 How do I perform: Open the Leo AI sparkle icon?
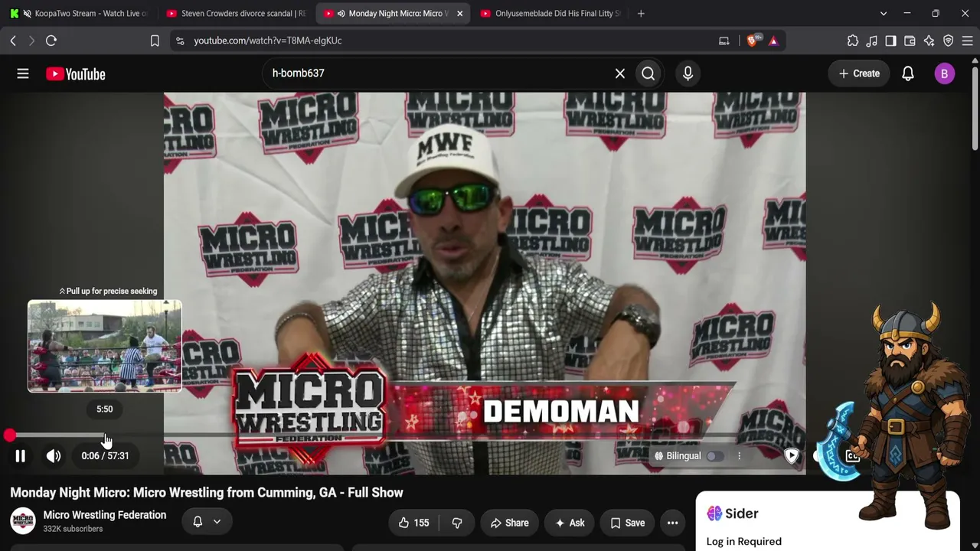929,41
